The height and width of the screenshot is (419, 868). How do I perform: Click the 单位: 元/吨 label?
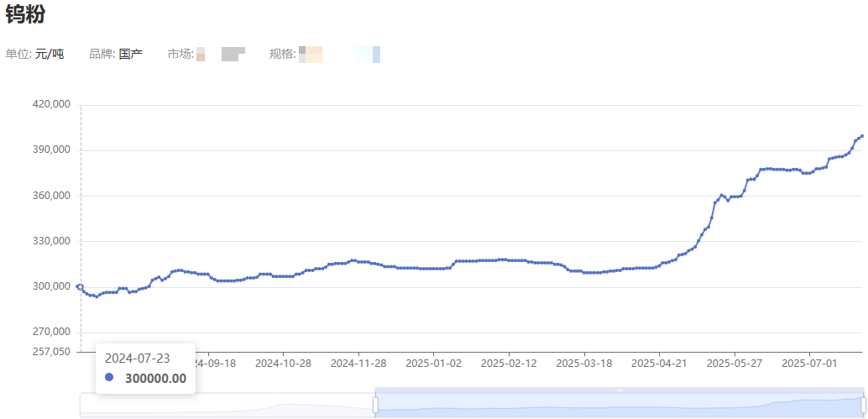pos(34,54)
